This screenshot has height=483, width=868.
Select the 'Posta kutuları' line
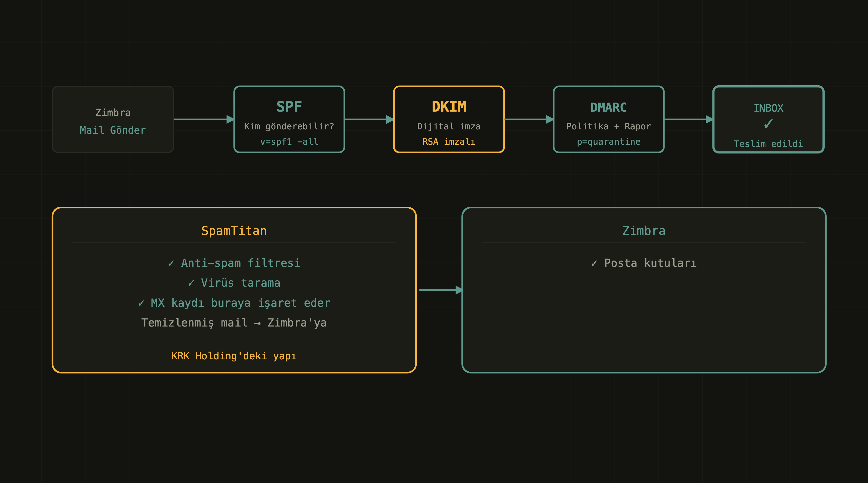(644, 263)
